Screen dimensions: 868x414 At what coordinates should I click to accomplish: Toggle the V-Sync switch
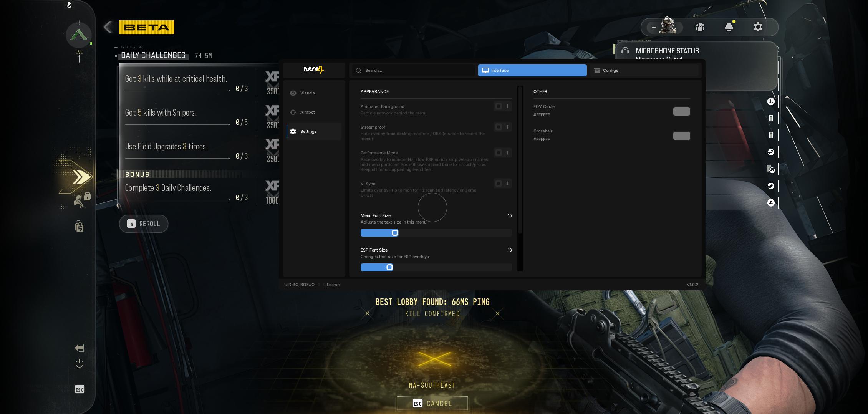502,184
